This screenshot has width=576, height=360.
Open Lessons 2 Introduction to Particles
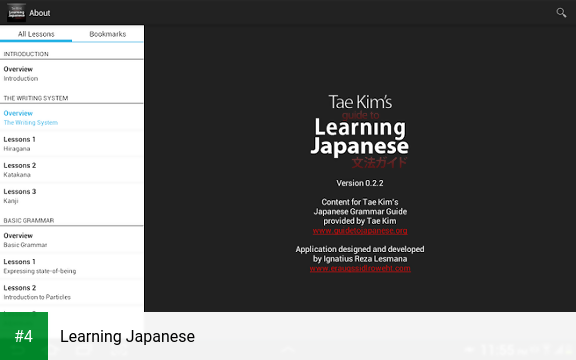pos(72,292)
